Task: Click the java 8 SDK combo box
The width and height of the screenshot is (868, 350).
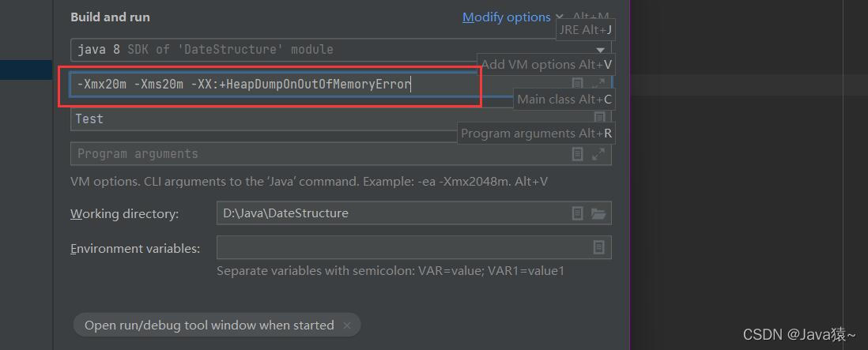Action: click(341, 50)
